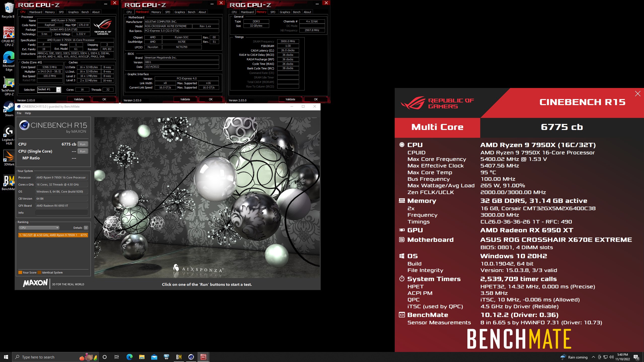Select Core Speed value 5398.5 MHz
Screen dimensions: 644x362
50,67
